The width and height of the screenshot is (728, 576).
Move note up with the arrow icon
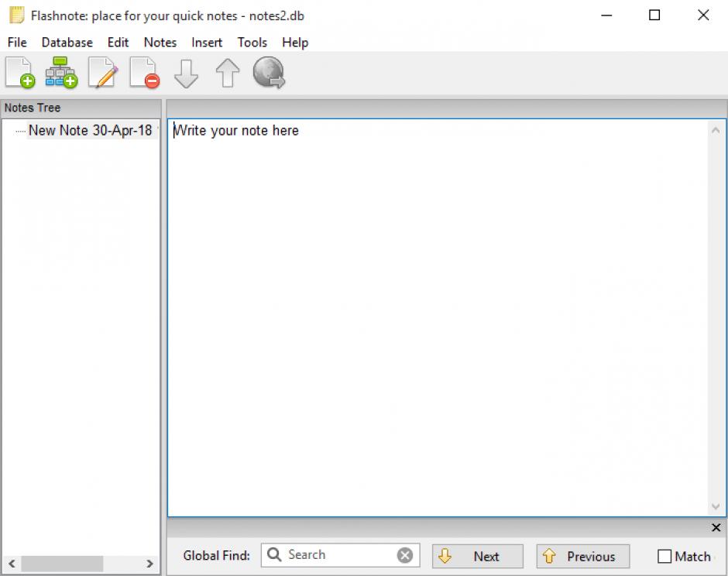click(228, 74)
